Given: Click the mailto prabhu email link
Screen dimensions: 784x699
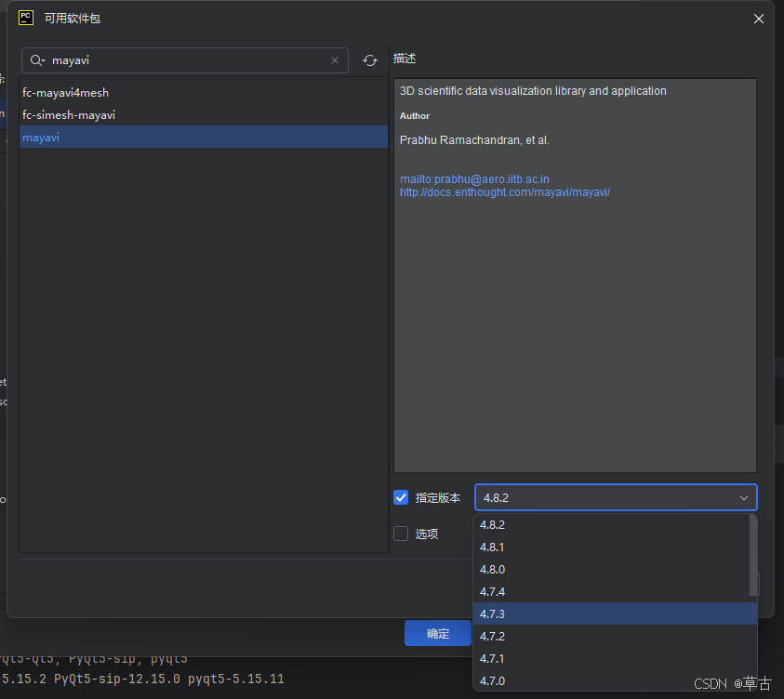Looking at the screenshot, I should 474,178.
